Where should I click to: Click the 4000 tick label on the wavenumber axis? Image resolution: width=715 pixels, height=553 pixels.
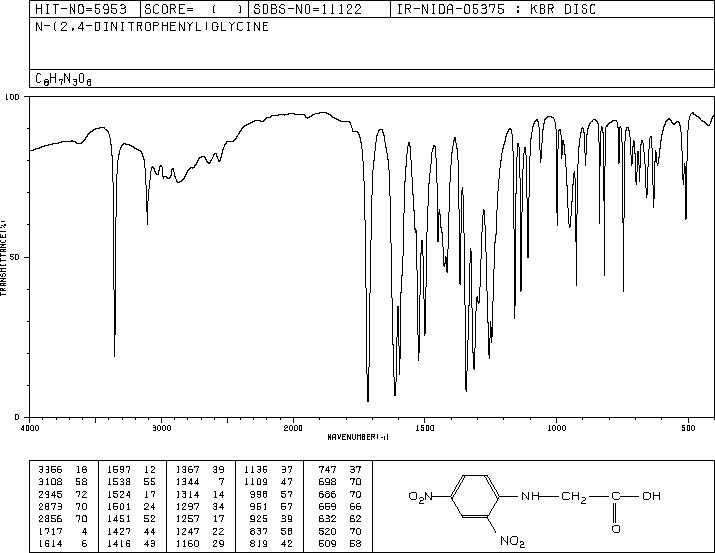[x=30, y=428]
